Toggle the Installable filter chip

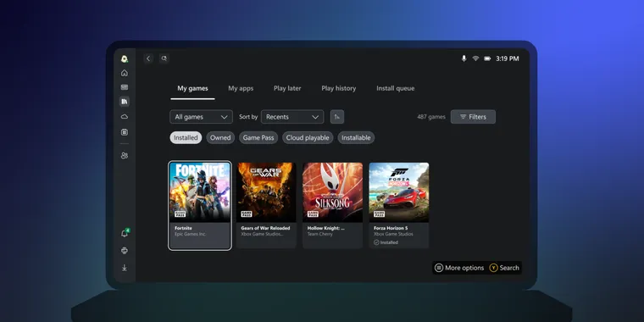point(356,137)
